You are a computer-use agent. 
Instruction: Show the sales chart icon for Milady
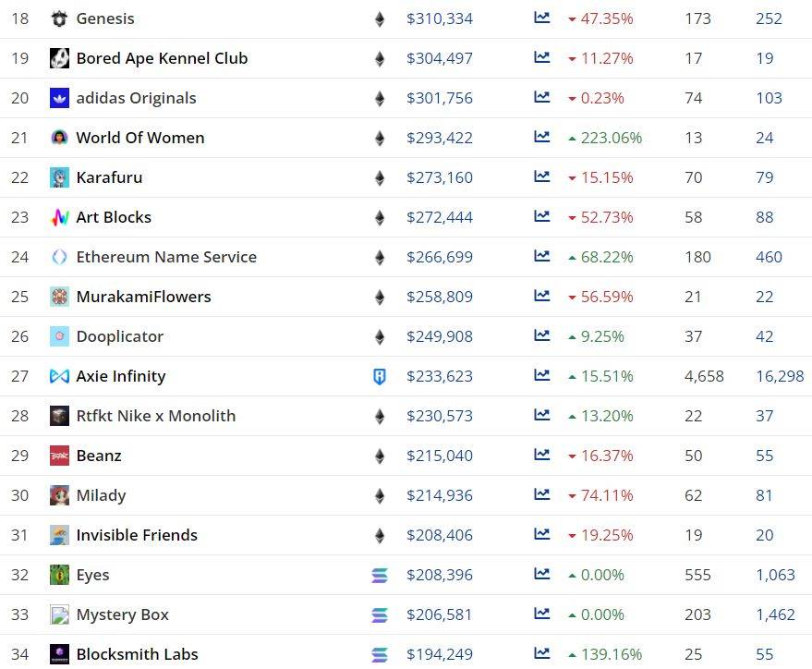(x=542, y=495)
